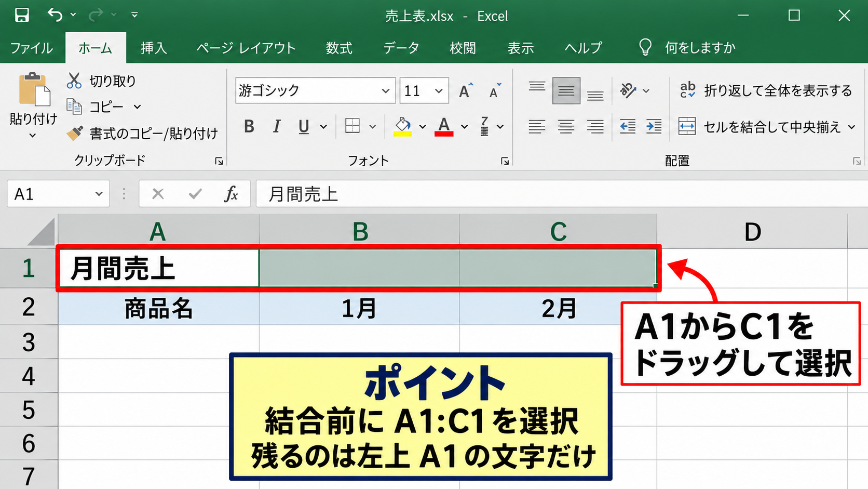
Task: Open the Name Box dropdown arrow
Action: click(x=99, y=194)
